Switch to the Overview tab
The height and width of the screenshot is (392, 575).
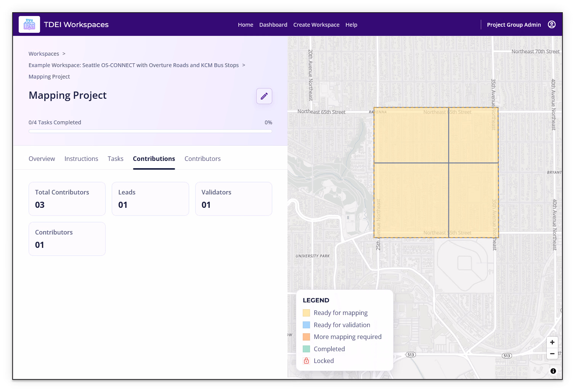point(42,159)
